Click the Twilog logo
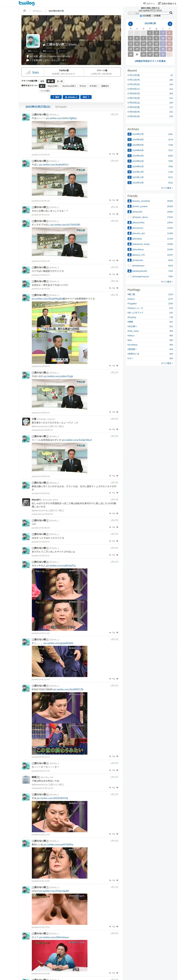 coord(27,3)
